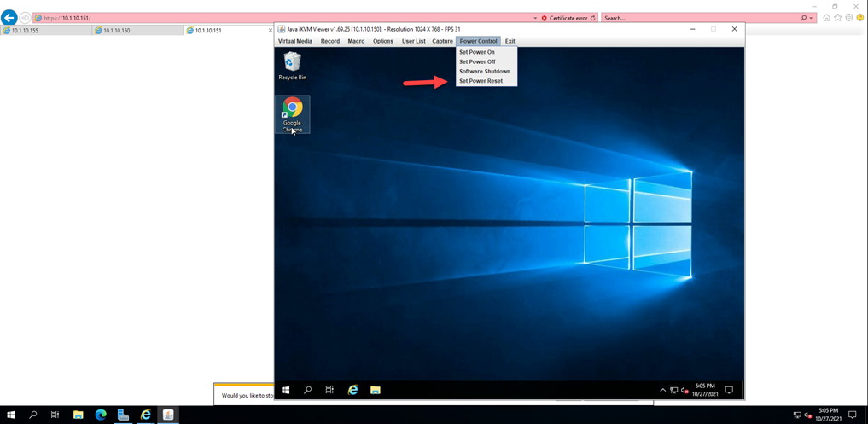Click the smiley feedback icon
Viewport: 868px width, 424px height.
(x=860, y=18)
